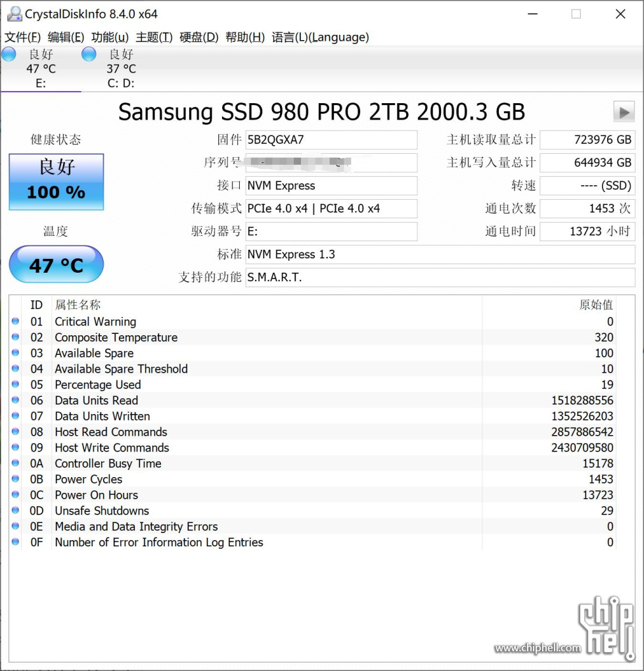Click status dot for Unsafe Shutdowns

click(15, 510)
